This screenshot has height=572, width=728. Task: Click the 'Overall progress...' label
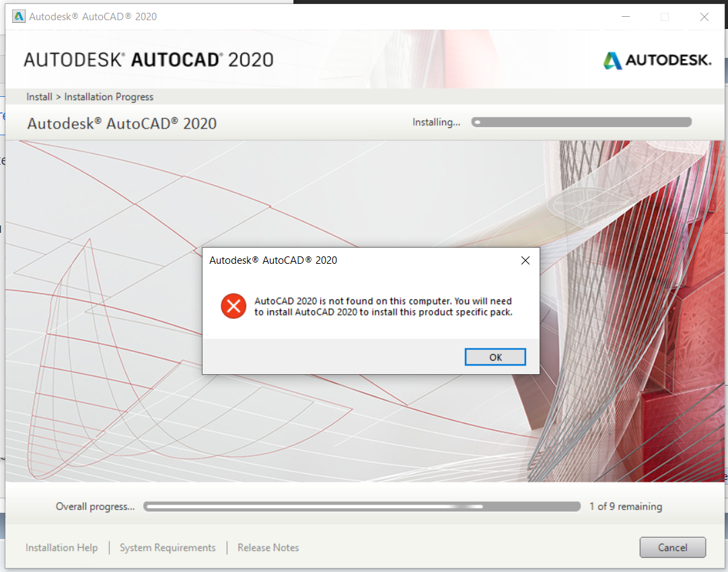pyautogui.click(x=95, y=507)
